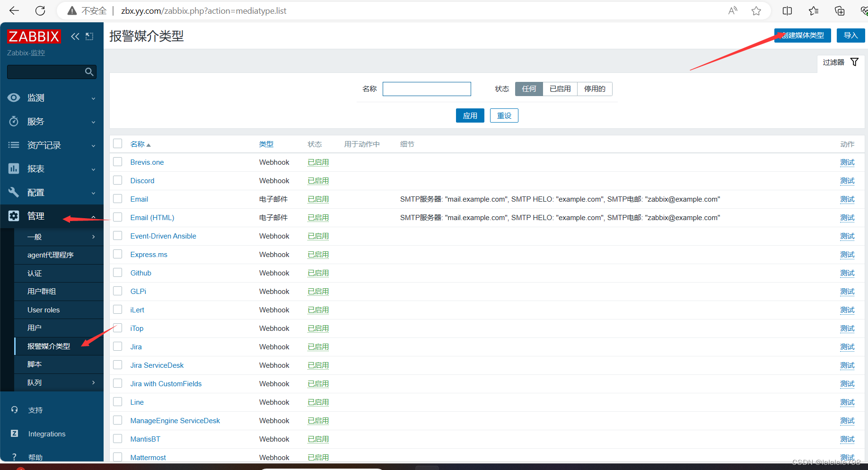Click 测试 link for Discord row
868x470 pixels.
[847, 180]
